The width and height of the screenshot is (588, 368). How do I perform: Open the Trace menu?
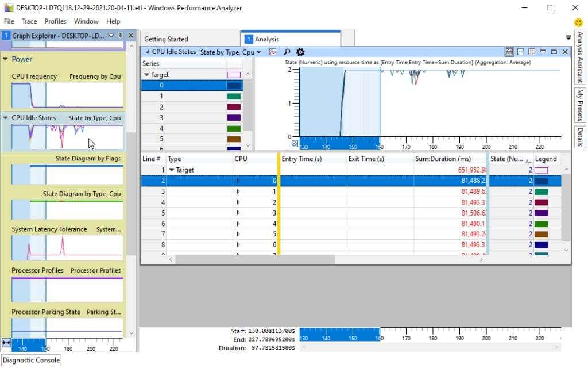coord(29,21)
